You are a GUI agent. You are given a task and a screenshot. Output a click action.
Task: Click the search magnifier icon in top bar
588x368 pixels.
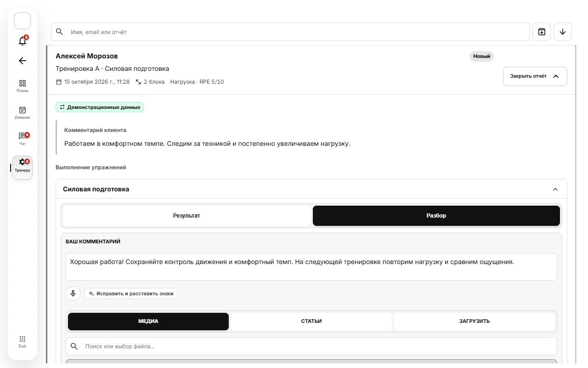click(x=59, y=32)
